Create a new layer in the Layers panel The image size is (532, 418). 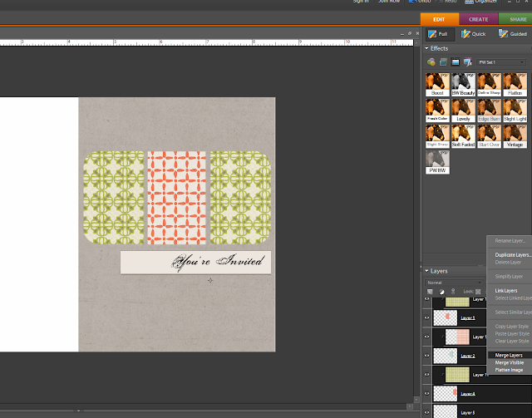coord(431,292)
